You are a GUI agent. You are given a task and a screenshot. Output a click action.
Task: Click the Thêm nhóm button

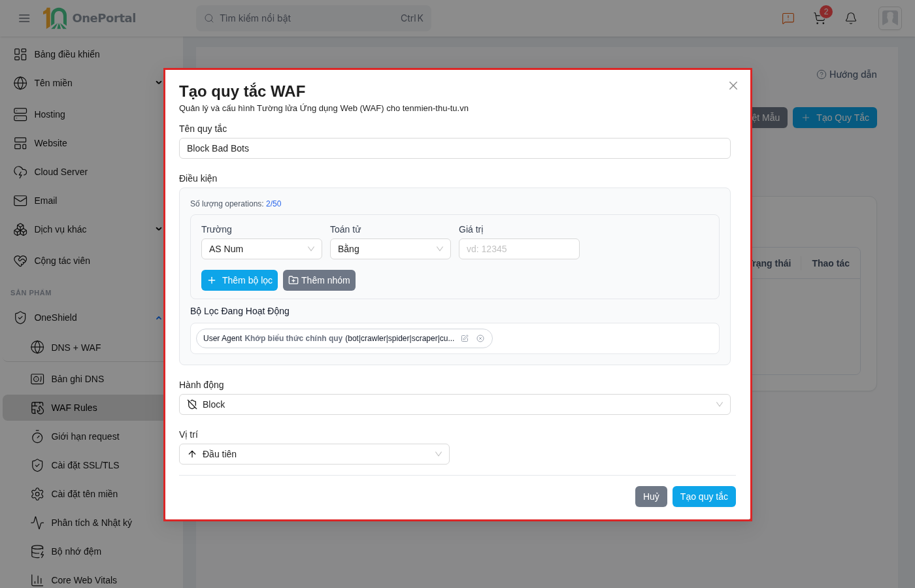[319, 280]
